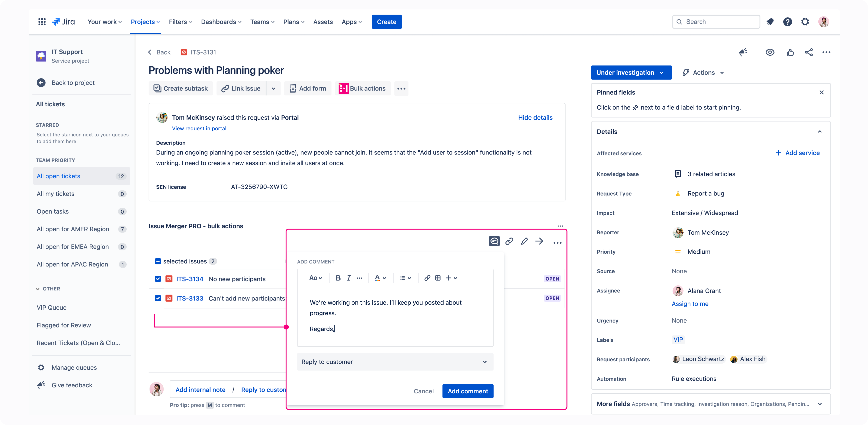Select the All my tickets queue

click(81, 194)
